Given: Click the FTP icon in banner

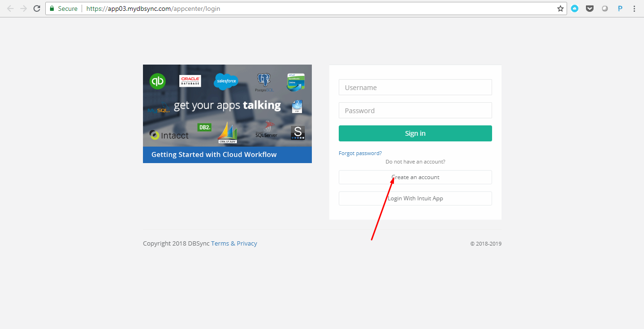Looking at the screenshot, I should tap(297, 107).
